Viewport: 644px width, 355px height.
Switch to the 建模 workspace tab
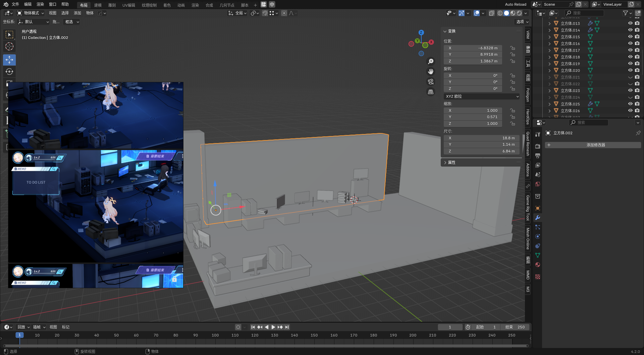pos(98,5)
